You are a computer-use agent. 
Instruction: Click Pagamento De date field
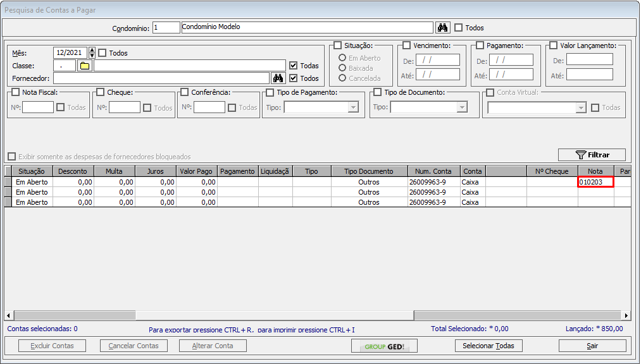[511, 60]
